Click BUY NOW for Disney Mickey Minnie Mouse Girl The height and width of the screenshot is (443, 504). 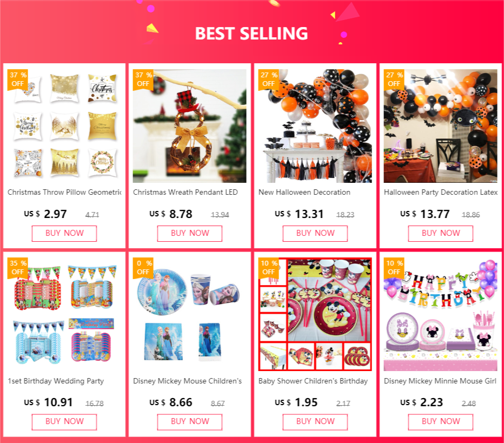point(440,422)
